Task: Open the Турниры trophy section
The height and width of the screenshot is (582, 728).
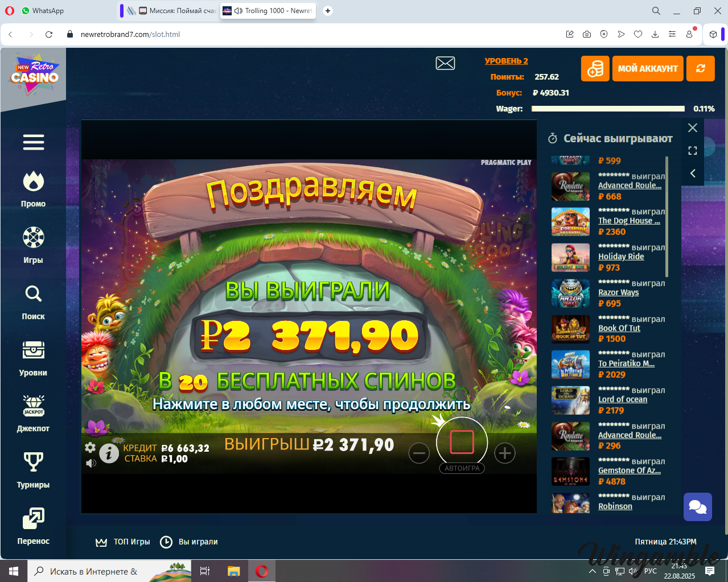Action: pyautogui.click(x=34, y=469)
